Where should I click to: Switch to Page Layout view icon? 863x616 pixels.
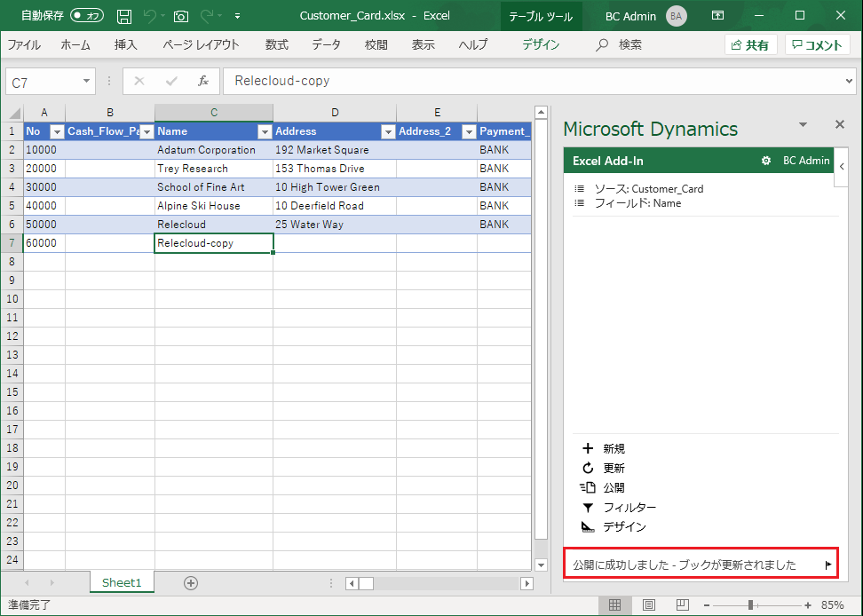[649, 605]
